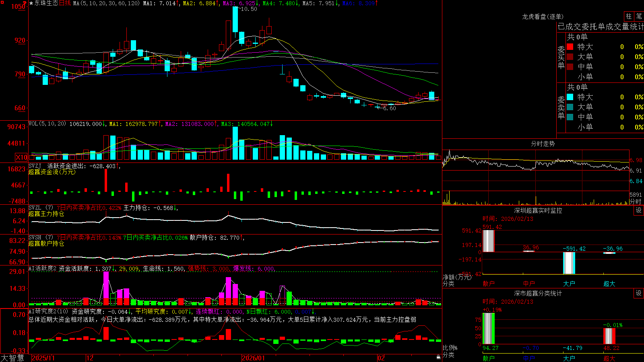Select the 超大 category in 深市超赢分类统计
This screenshot has width=644, height=362.
(x=609, y=358)
